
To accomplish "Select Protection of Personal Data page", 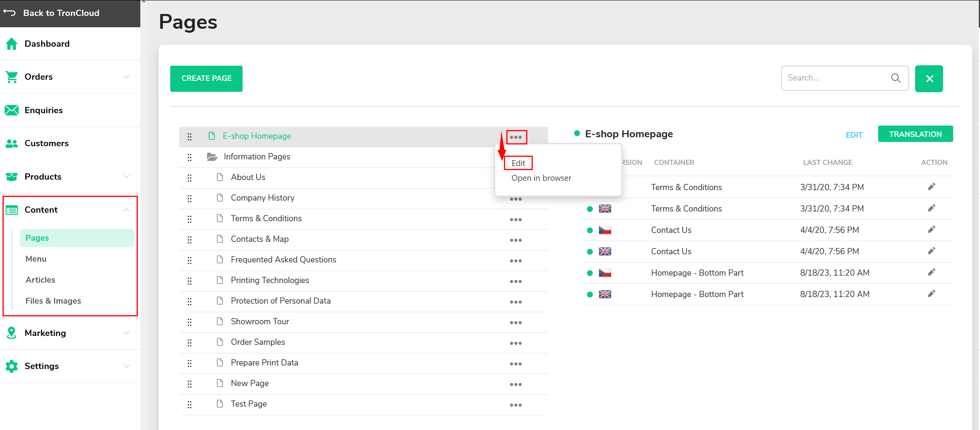I will (281, 301).
